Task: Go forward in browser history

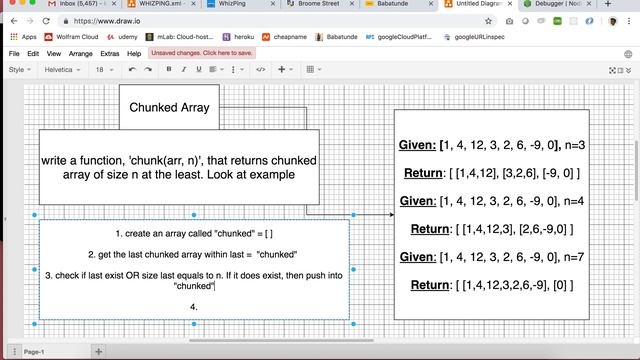Action: [x=30, y=21]
